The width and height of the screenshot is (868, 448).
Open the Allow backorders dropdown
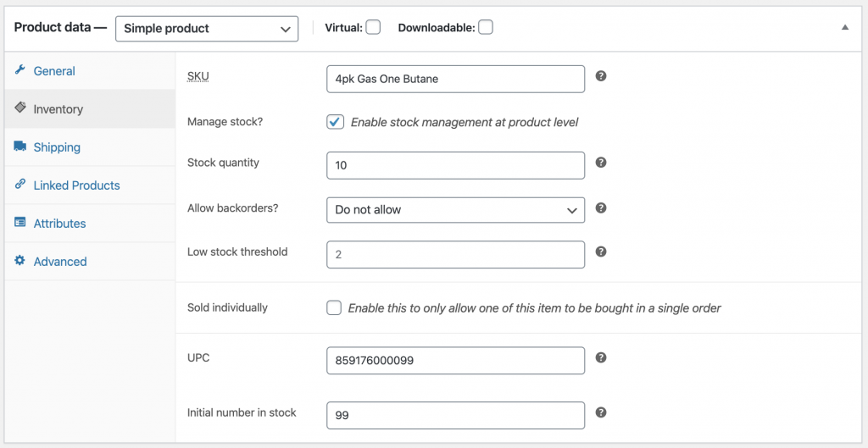[455, 210]
